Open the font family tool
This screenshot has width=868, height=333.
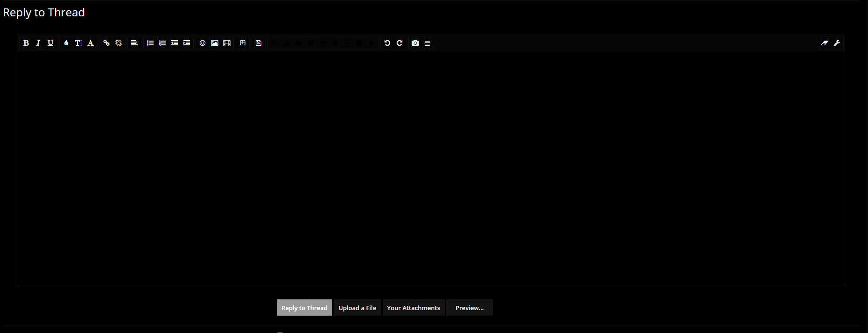(x=91, y=43)
